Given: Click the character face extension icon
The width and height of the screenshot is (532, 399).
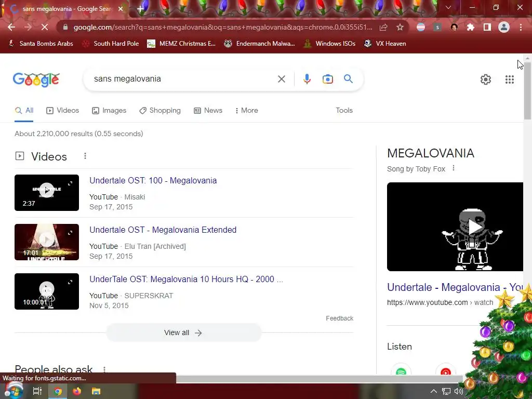Looking at the screenshot, I should (x=454, y=27).
